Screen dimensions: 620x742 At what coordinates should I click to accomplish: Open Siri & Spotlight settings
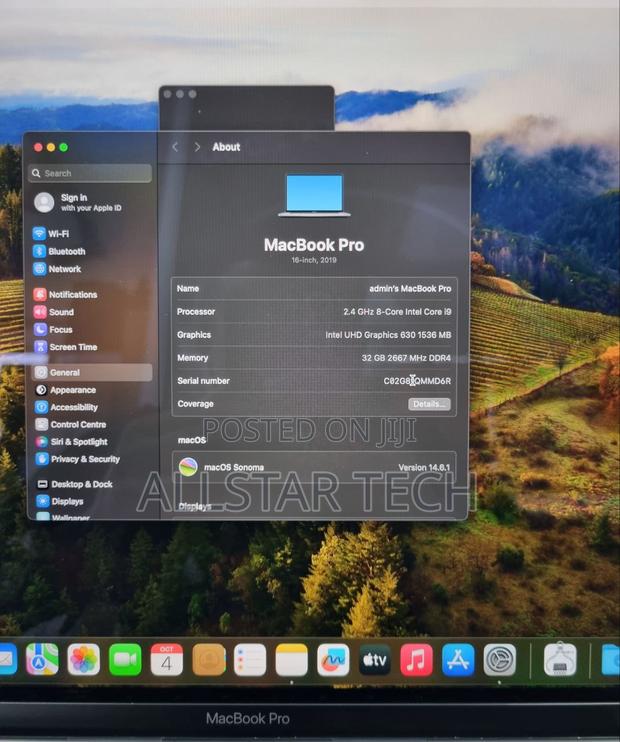click(72, 442)
